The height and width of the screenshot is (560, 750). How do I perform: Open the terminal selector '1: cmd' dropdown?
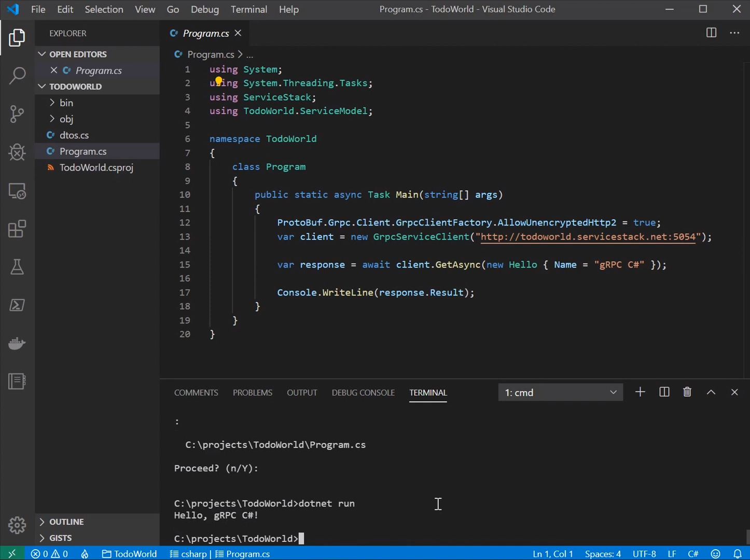561,393
